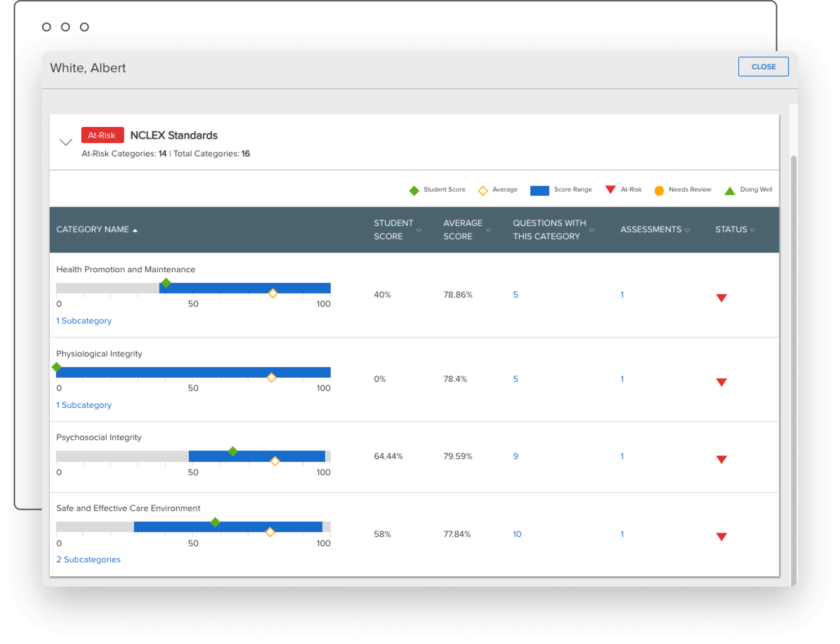Image resolution: width=840 pixels, height=644 pixels.
Task: Open 1 Subcategory link under Health Promotion
Action: coord(84,321)
